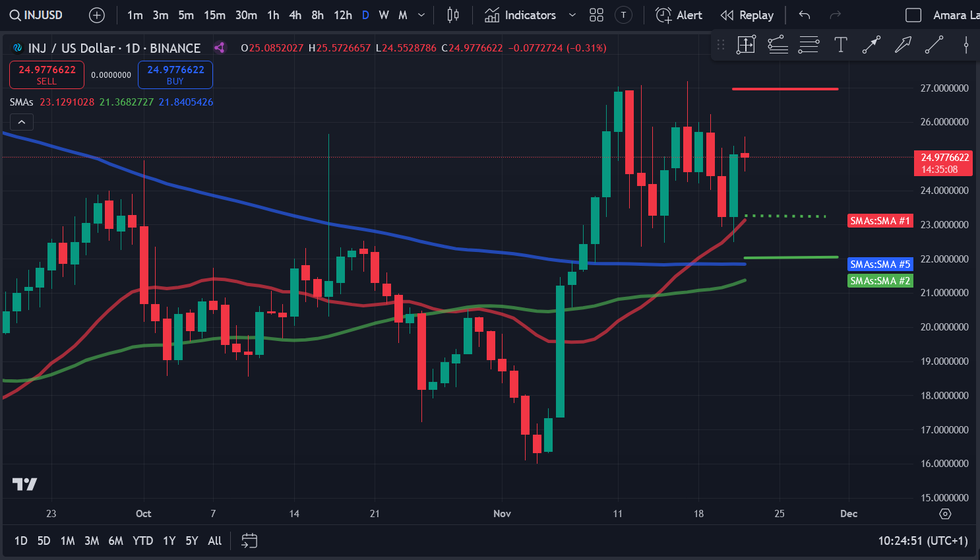The width and height of the screenshot is (980, 560).
Task: Click the TradingView logo on chart
Action: pos(24,484)
